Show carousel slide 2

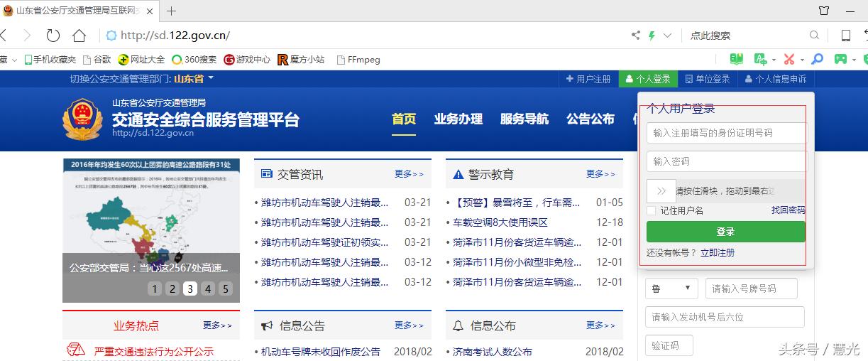172,289
